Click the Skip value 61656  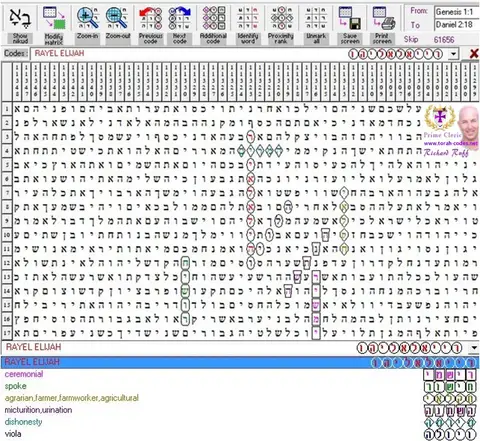coord(444,40)
